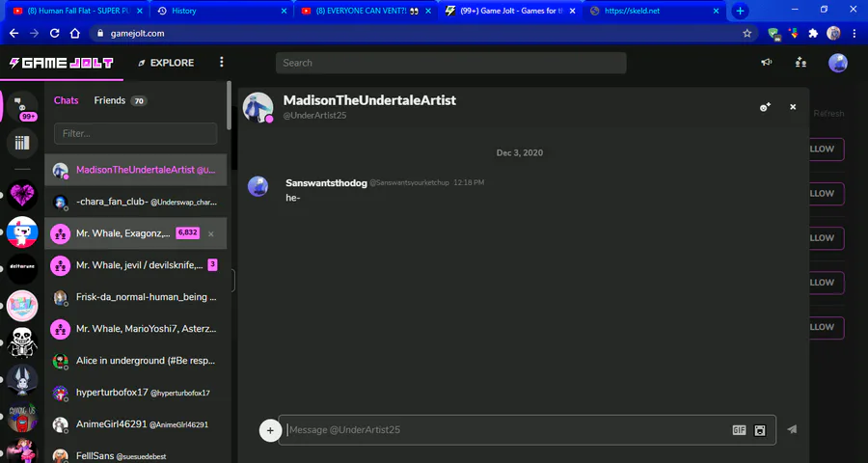Send the message with paper plane icon
This screenshot has width=868, height=463.
[792, 429]
